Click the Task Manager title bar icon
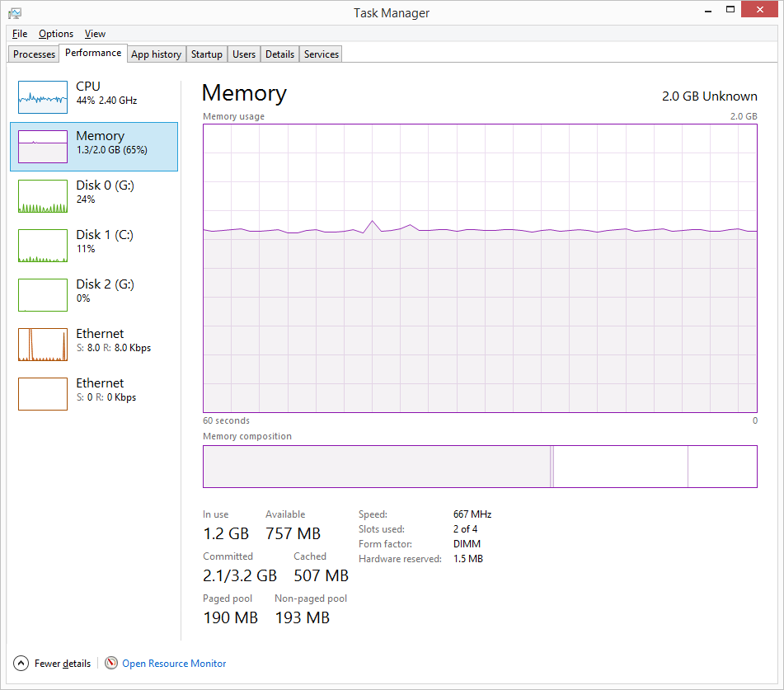This screenshot has height=690, width=784. [x=15, y=13]
